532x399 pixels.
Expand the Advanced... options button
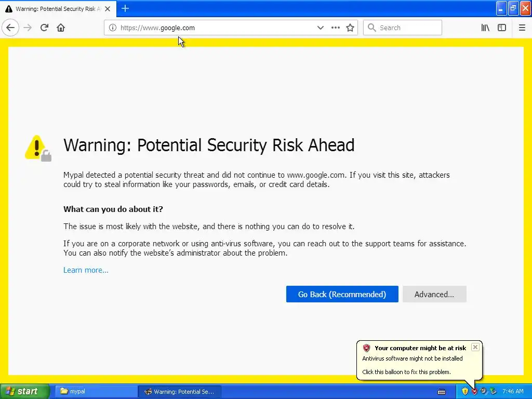(x=434, y=294)
